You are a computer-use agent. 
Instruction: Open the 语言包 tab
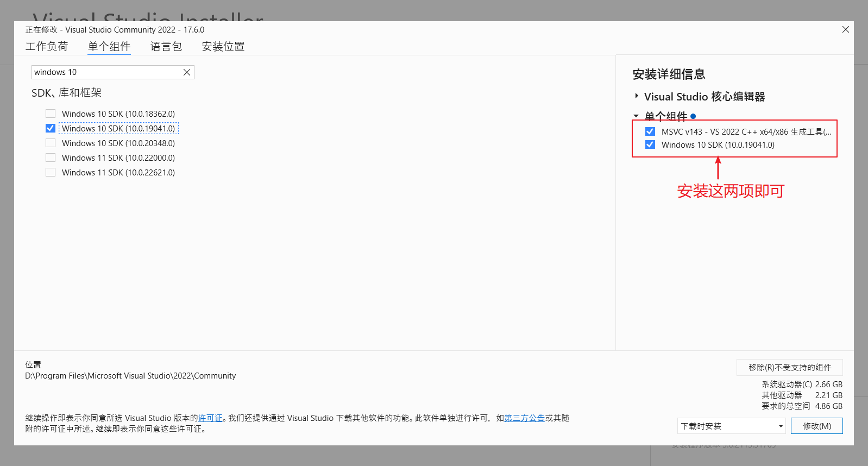coord(166,46)
